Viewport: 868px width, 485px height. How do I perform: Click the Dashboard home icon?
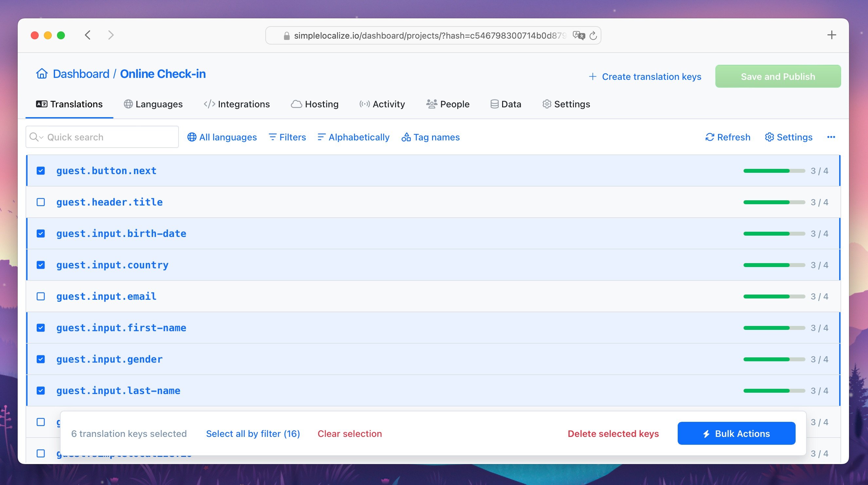tap(42, 73)
